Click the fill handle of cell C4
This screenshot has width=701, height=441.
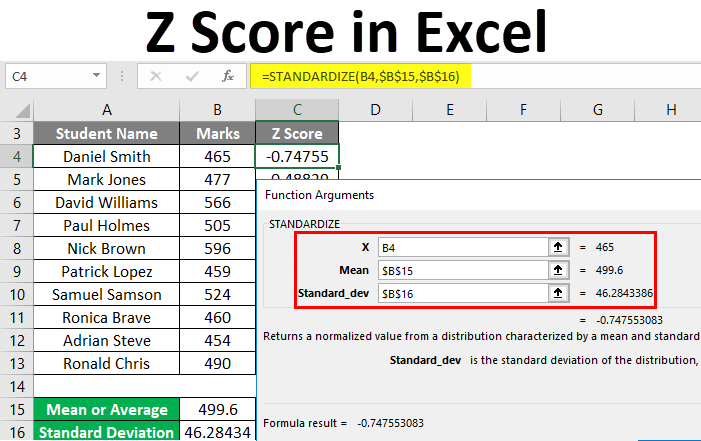(339, 167)
